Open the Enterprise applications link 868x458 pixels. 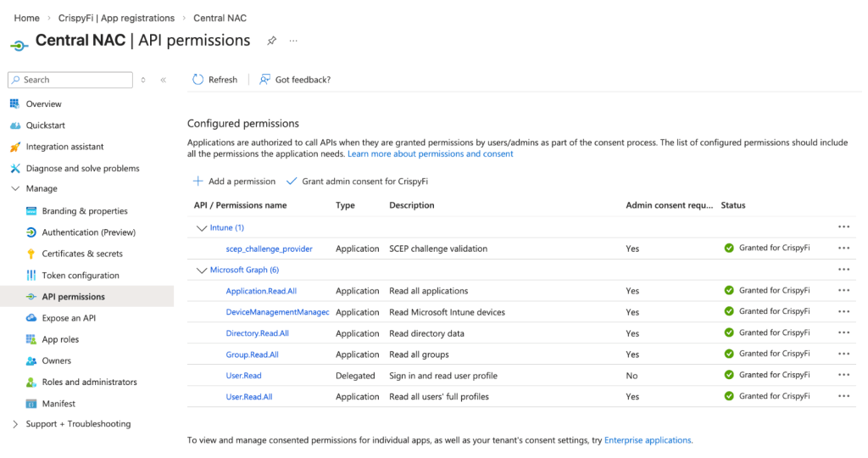point(648,440)
